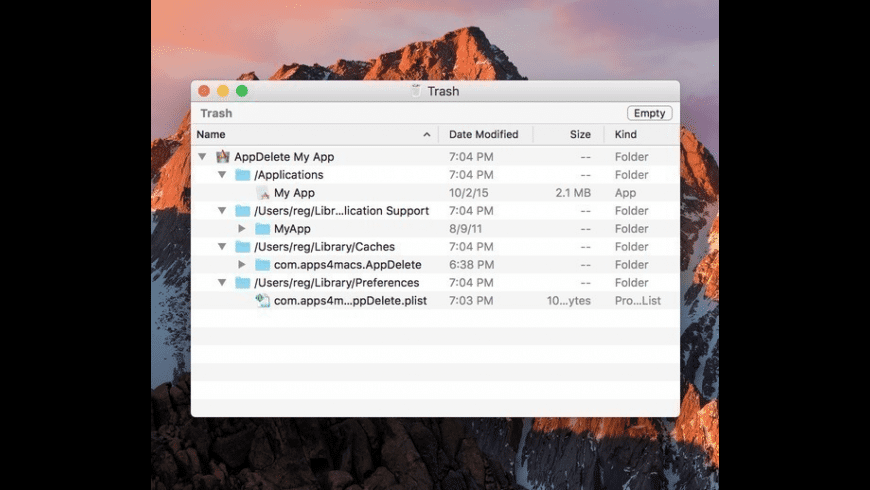Select the Application Support folder icon

pyautogui.click(x=242, y=211)
